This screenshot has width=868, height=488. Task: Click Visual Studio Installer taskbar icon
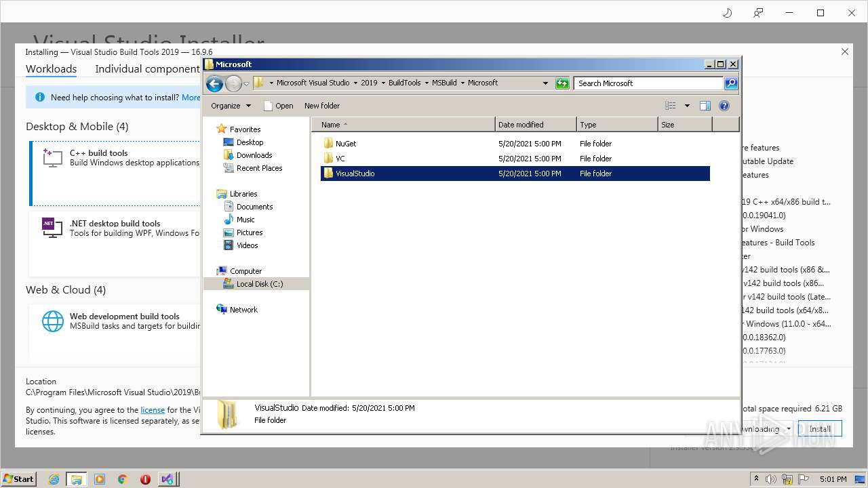click(167, 479)
